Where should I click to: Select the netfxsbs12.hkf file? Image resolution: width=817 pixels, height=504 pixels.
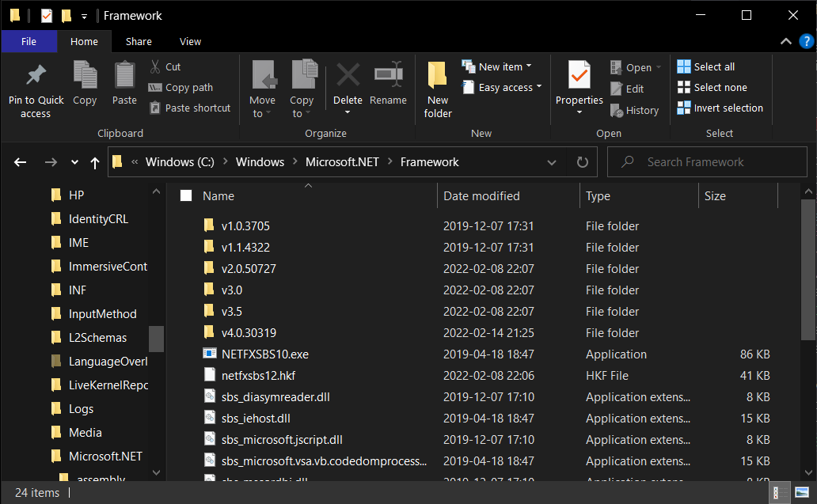[258, 375]
